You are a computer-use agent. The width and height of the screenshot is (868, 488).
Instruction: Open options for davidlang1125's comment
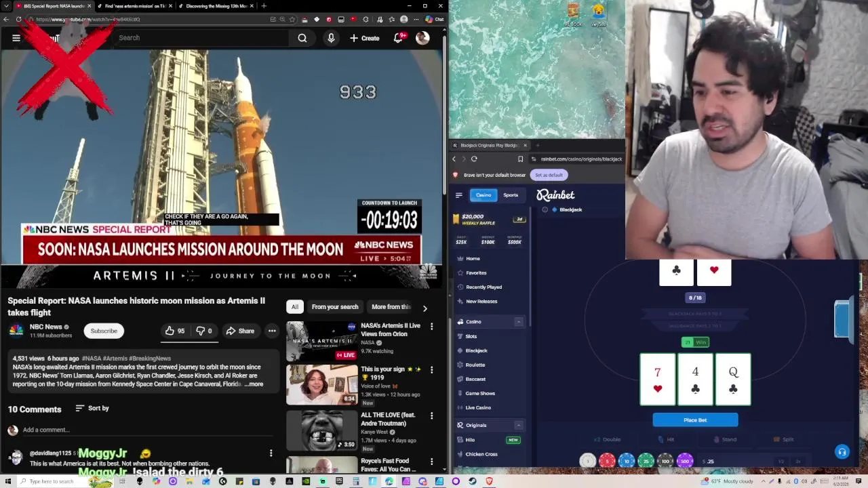point(271,453)
